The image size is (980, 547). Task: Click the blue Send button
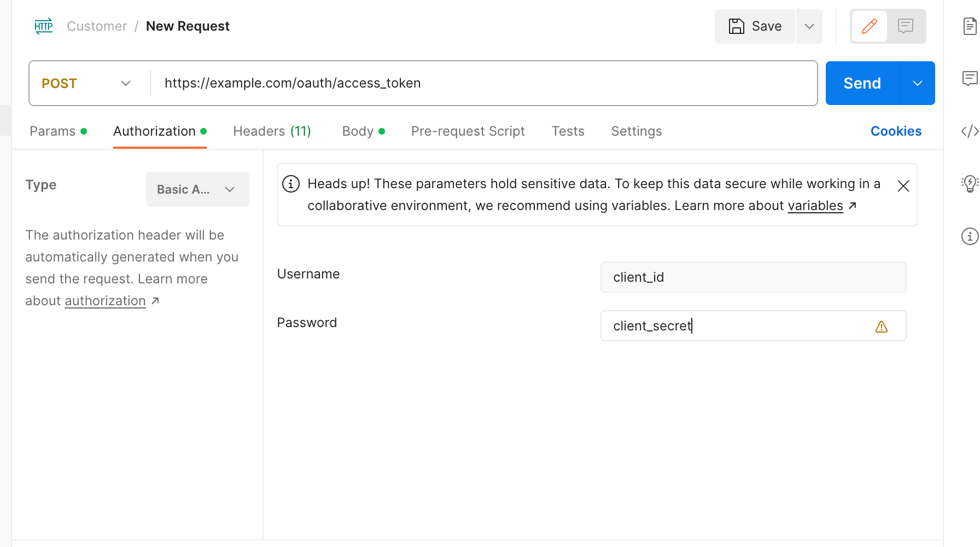862,83
